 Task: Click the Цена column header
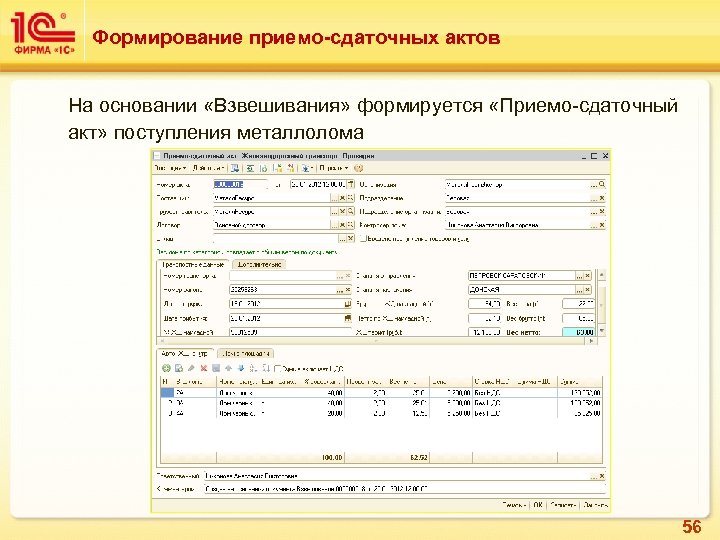451,382
